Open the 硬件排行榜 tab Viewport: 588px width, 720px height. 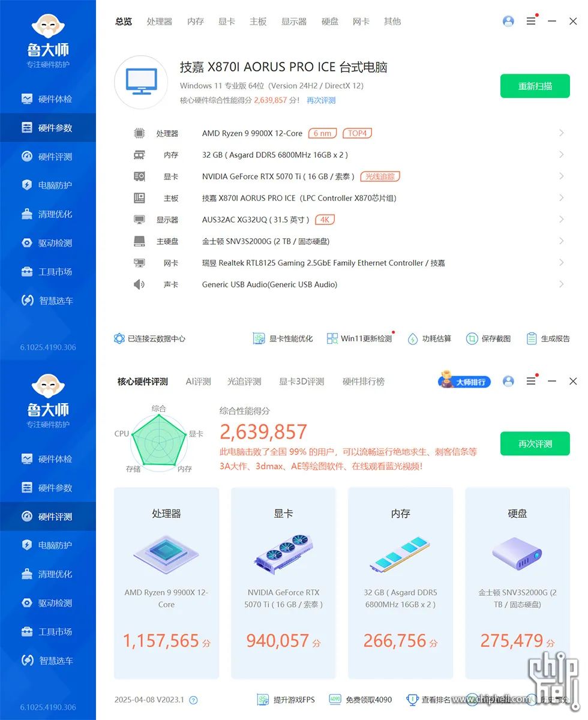pyautogui.click(x=364, y=381)
